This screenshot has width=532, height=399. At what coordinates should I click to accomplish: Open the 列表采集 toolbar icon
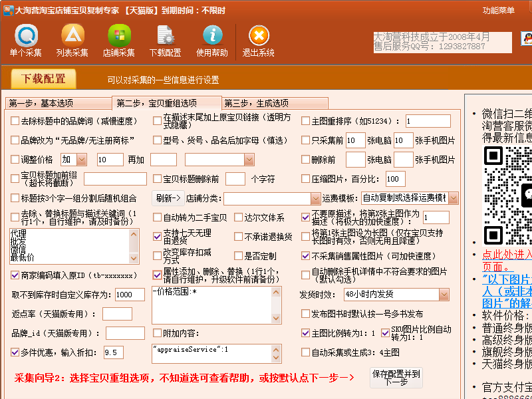click(72, 35)
